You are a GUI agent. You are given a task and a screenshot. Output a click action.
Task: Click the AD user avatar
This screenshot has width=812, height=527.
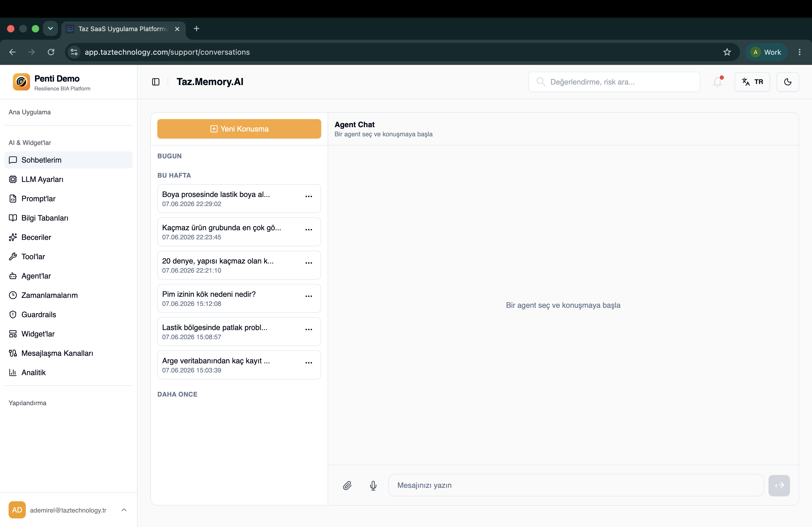17,510
